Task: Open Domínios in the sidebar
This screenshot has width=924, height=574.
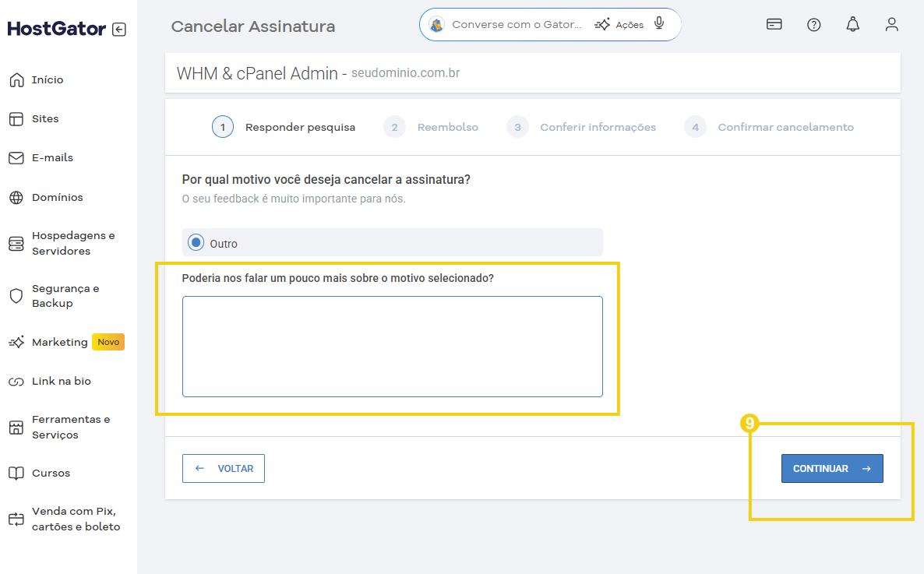Action: coord(57,197)
